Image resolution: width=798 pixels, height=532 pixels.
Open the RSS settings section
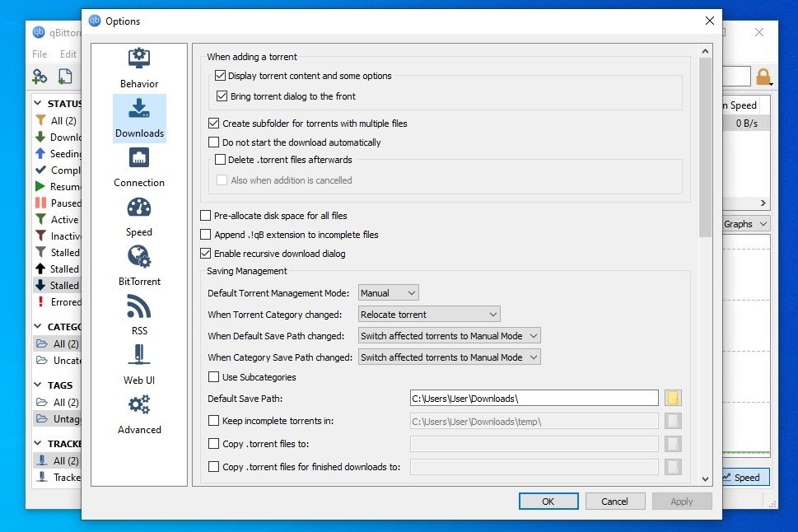[x=139, y=315]
